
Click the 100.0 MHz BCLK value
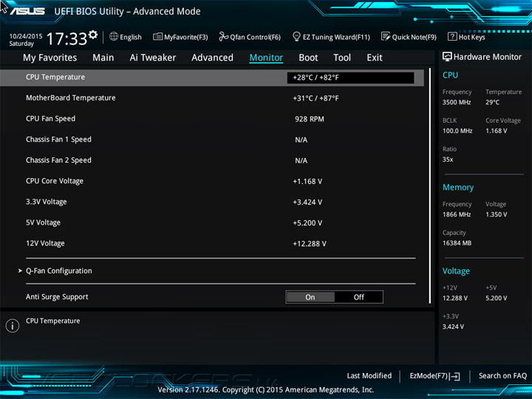[x=457, y=131]
